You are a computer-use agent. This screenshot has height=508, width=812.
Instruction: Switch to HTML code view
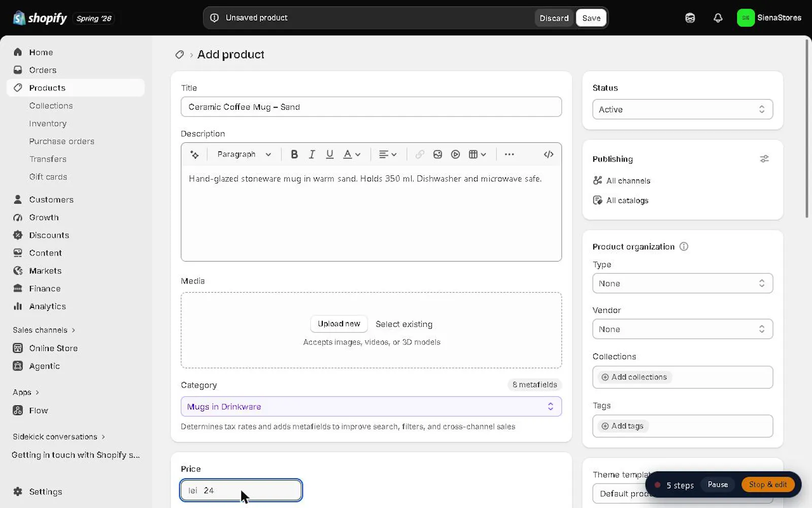coord(549,154)
